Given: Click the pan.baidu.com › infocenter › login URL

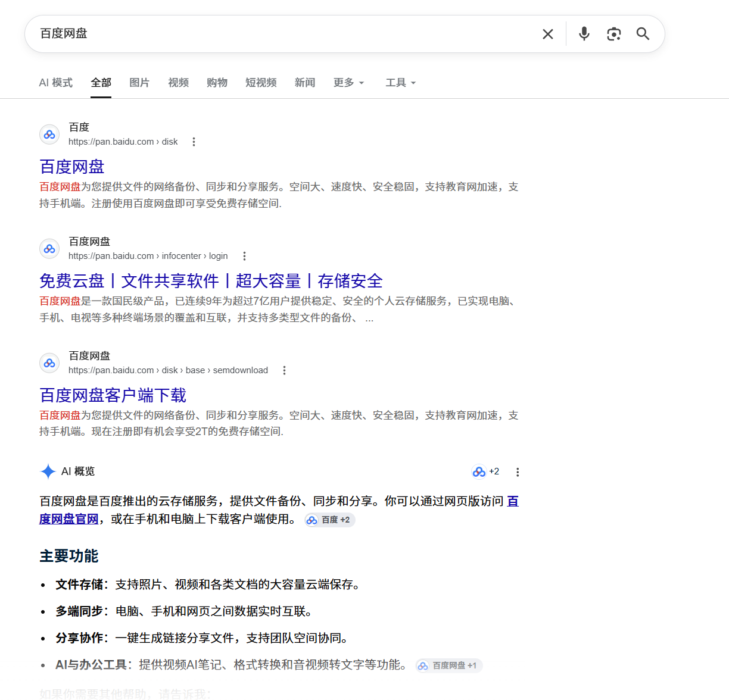Looking at the screenshot, I should (148, 256).
